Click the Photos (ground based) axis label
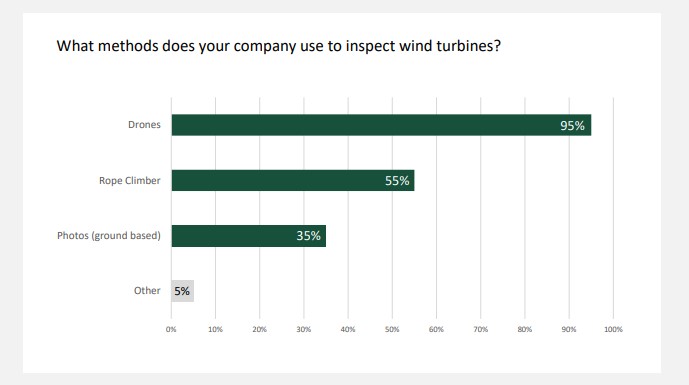689x385 pixels. [109, 236]
